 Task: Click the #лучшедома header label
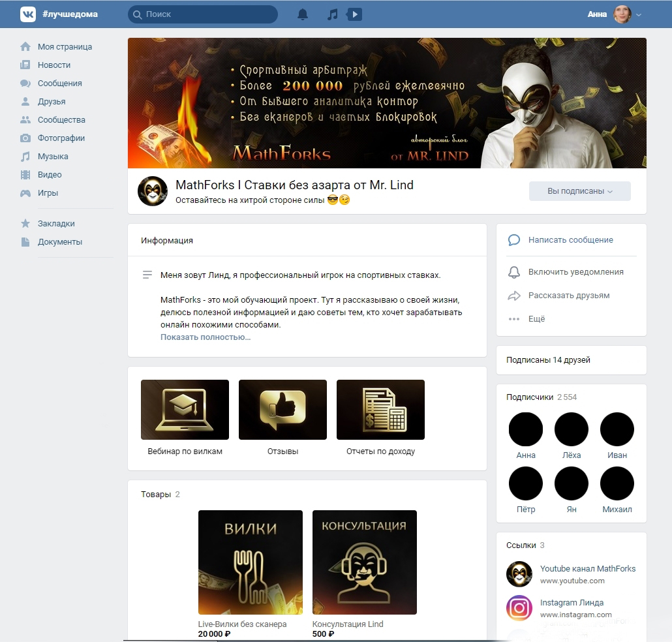70,14
